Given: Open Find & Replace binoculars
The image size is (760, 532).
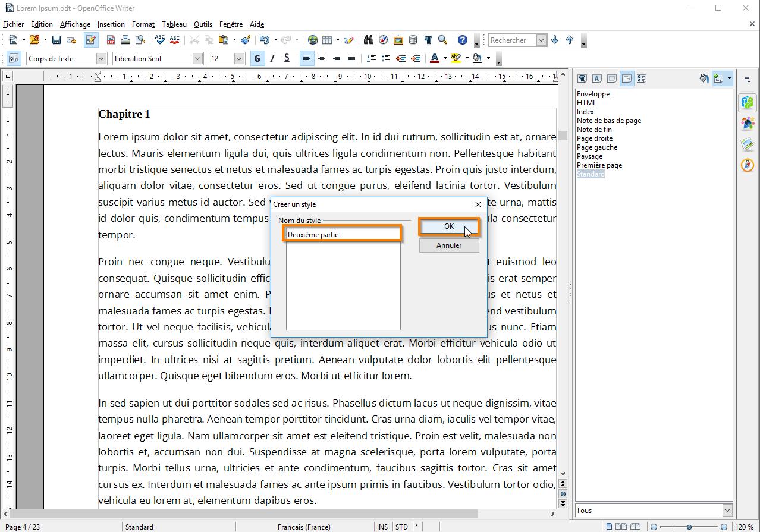Looking at the screenshot, I should pos(369,40).
